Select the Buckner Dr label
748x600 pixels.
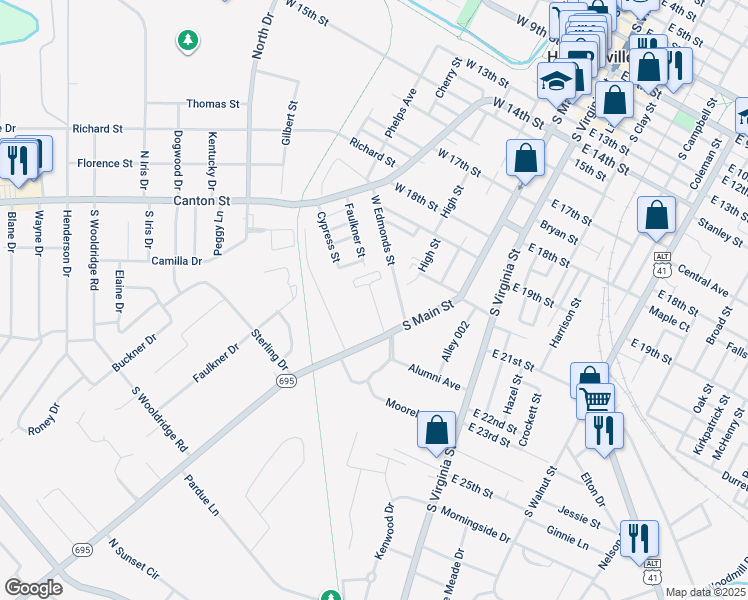click(x=134, y=353)
